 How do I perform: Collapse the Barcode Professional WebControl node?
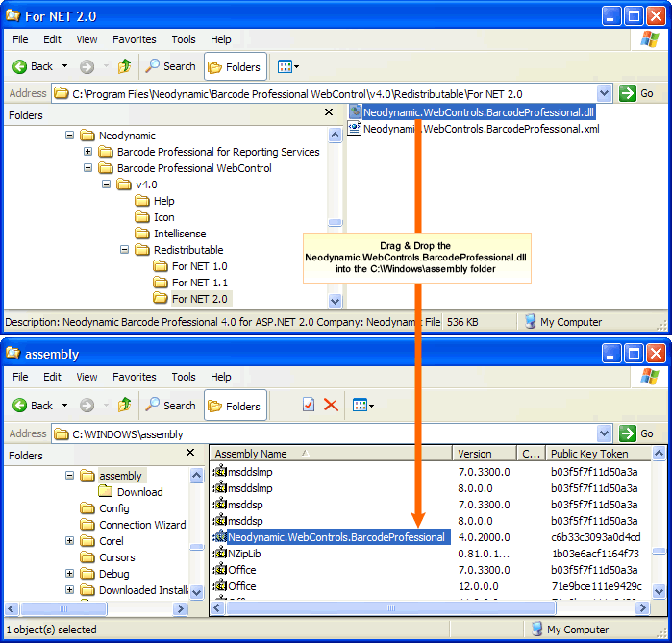pyautogui.click(x=87, y=168)
